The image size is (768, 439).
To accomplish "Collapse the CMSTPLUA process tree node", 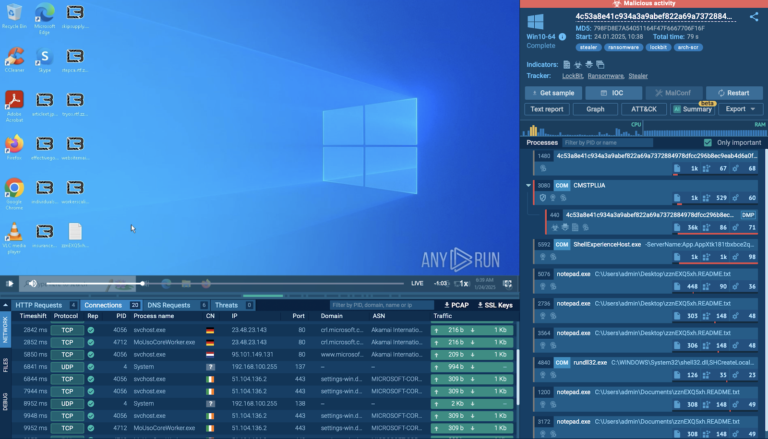I will (x=528, y=185).
